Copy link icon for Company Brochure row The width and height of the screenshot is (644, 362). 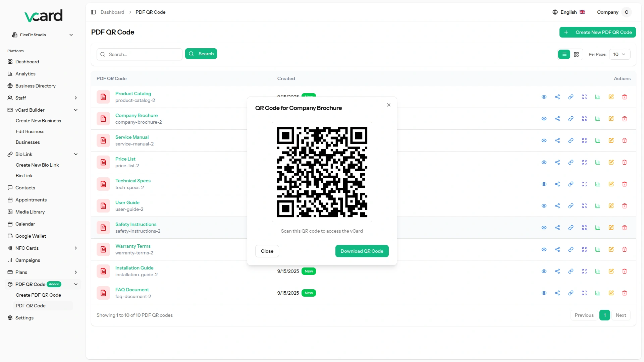pos(571,119)
